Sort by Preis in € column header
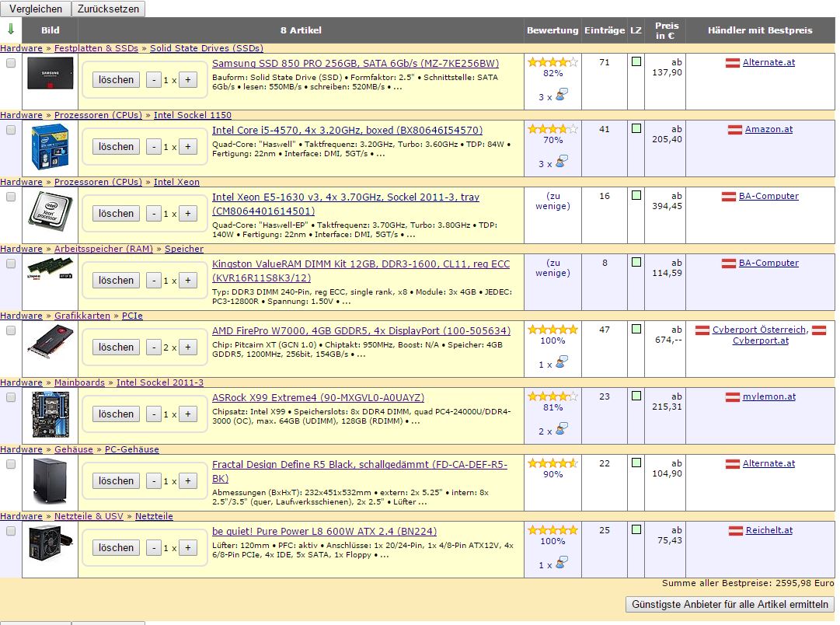 coord(667,30)
